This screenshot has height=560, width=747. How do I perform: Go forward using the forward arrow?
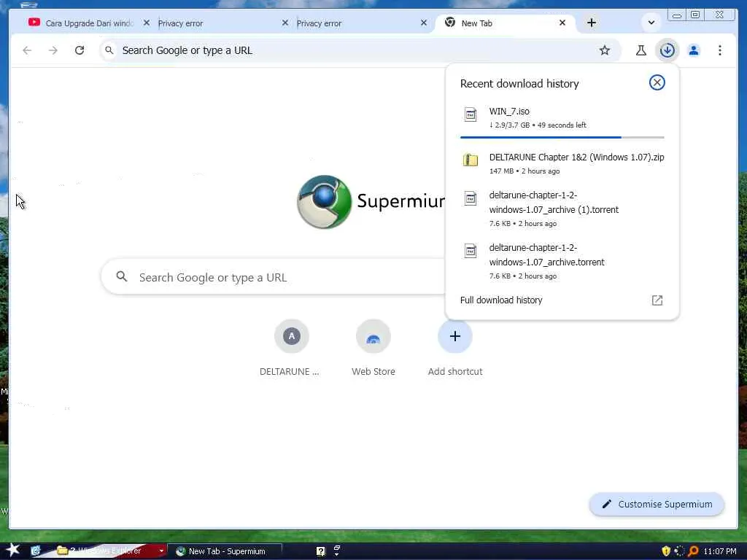(53, 50)
